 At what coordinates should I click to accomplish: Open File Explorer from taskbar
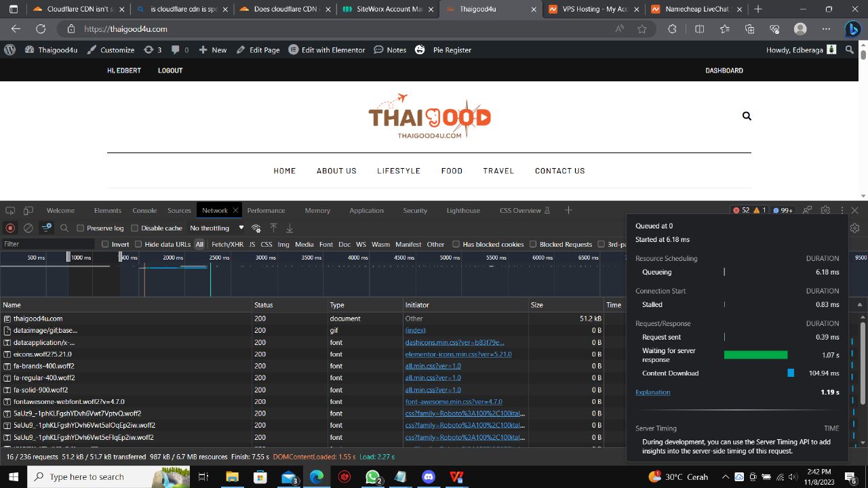[x=232, y=476]
